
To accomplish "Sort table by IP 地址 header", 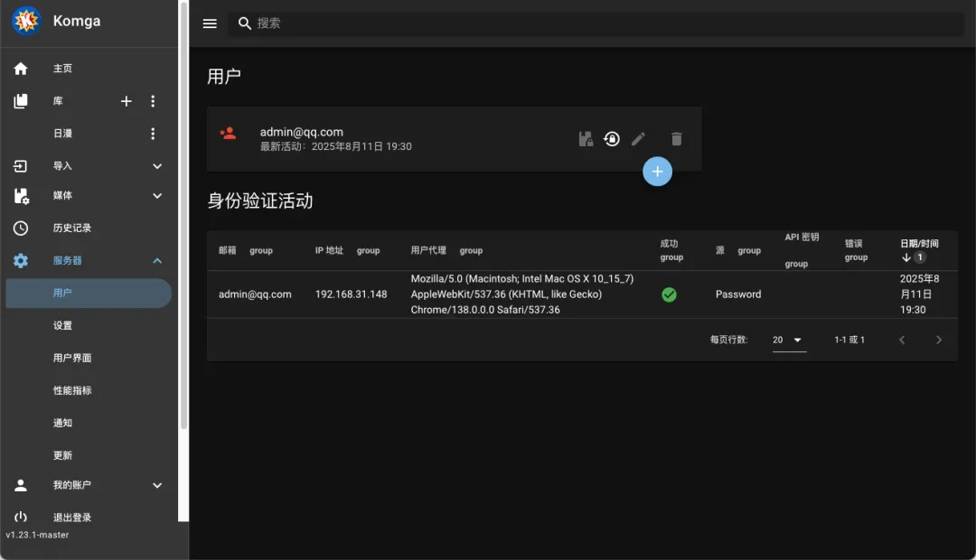I will coord(329,250).
